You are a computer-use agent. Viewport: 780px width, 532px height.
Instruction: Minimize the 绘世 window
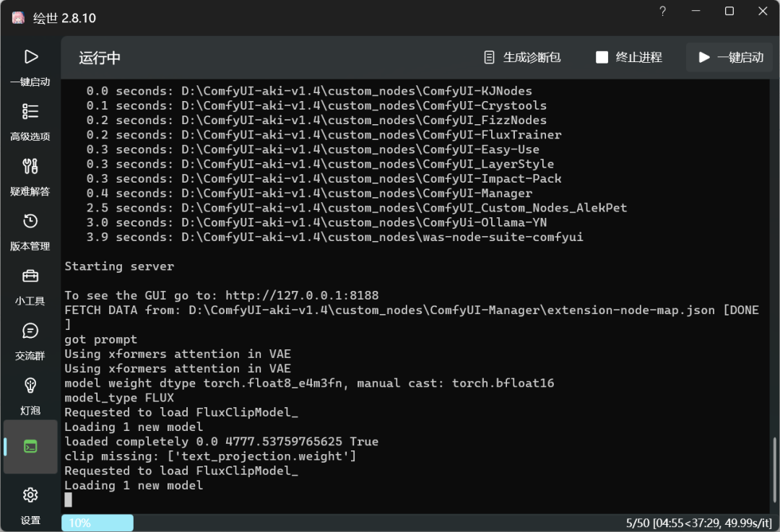pos(696,11)
